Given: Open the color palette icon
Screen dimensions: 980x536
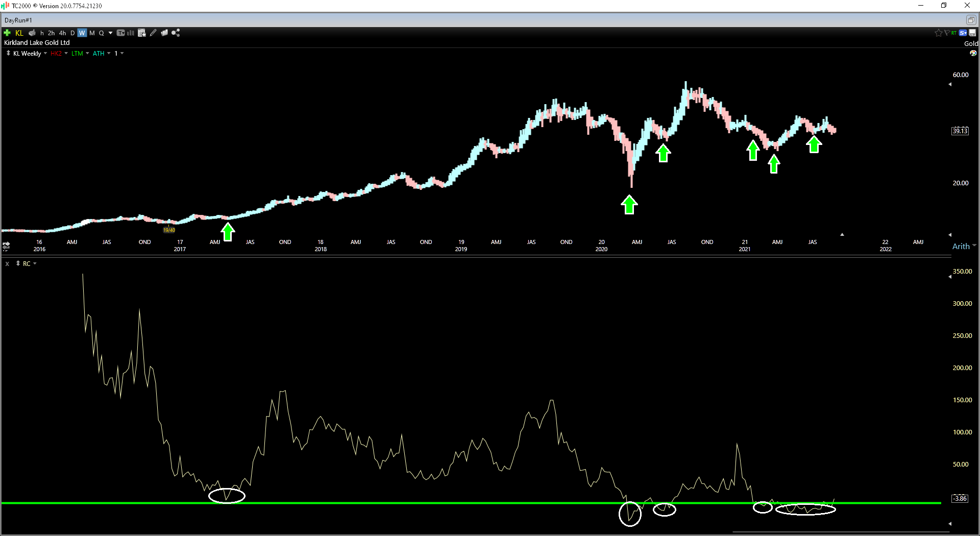Looking at the screenshot, I should pos(973,53).
